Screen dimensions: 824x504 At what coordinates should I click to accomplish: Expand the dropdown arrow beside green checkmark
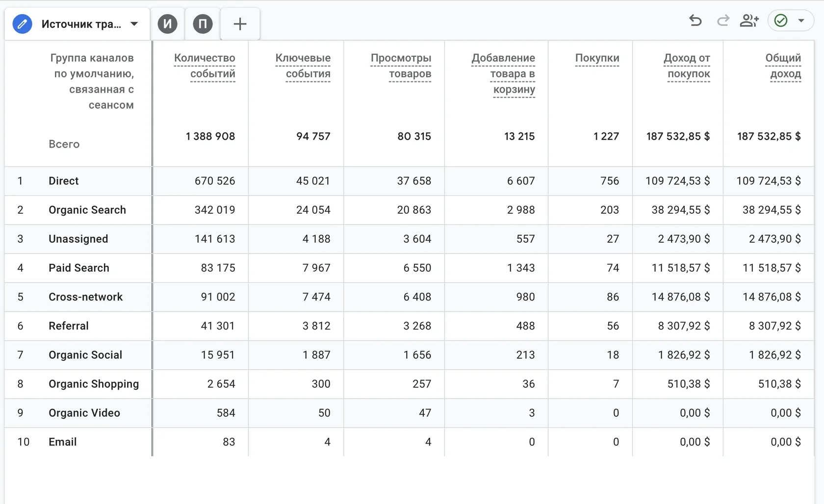(x=801, y=21)
